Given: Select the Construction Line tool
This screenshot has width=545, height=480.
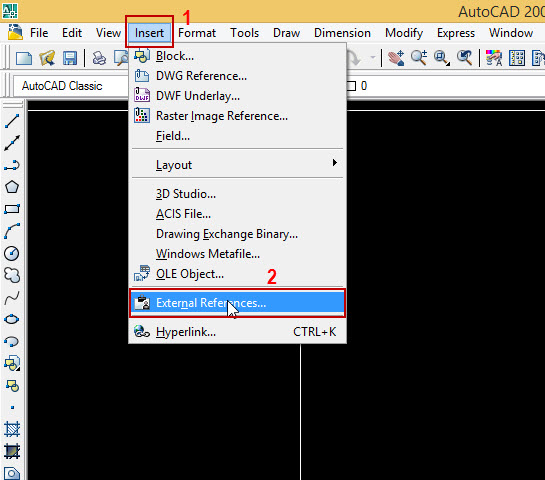Looking at the screenshot, I should (x=12, y=143).
